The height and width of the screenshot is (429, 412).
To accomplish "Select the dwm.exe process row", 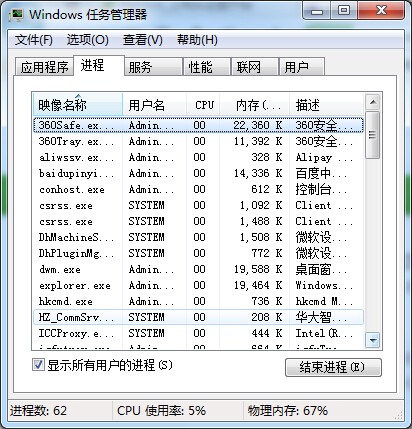I will 198,269.
